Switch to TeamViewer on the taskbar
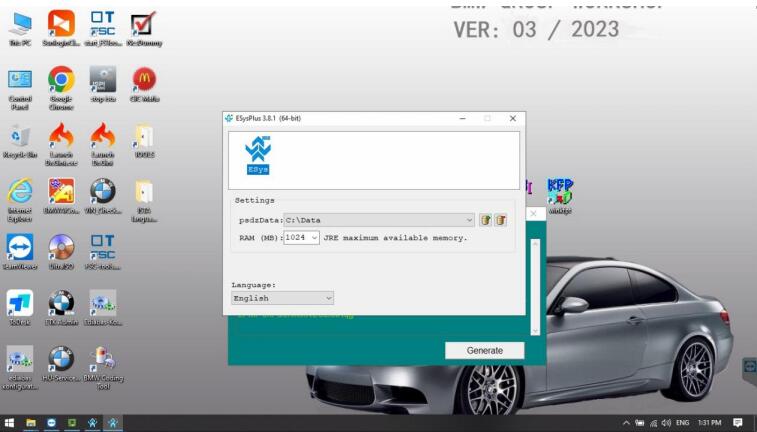Screen dimensions: 757x432 coord(51,423)
